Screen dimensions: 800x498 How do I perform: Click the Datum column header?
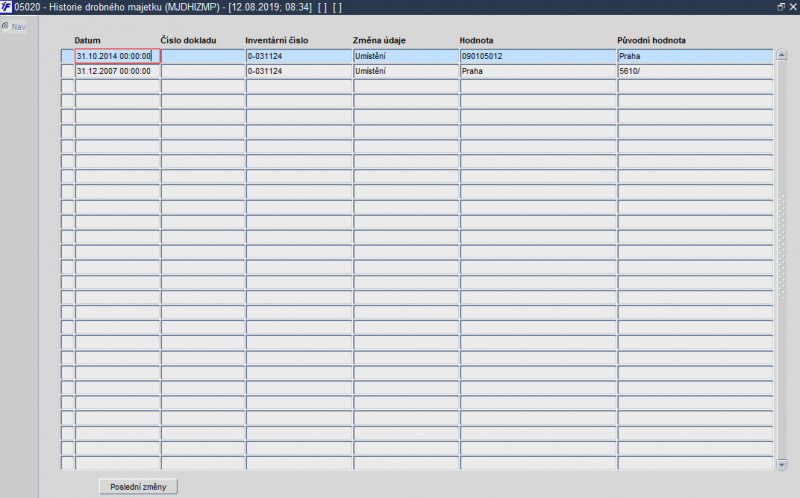[x=87, y=40]
